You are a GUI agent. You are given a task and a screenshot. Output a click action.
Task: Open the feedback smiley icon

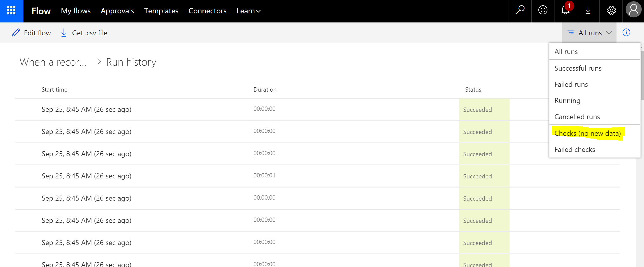tap(543, 11)
